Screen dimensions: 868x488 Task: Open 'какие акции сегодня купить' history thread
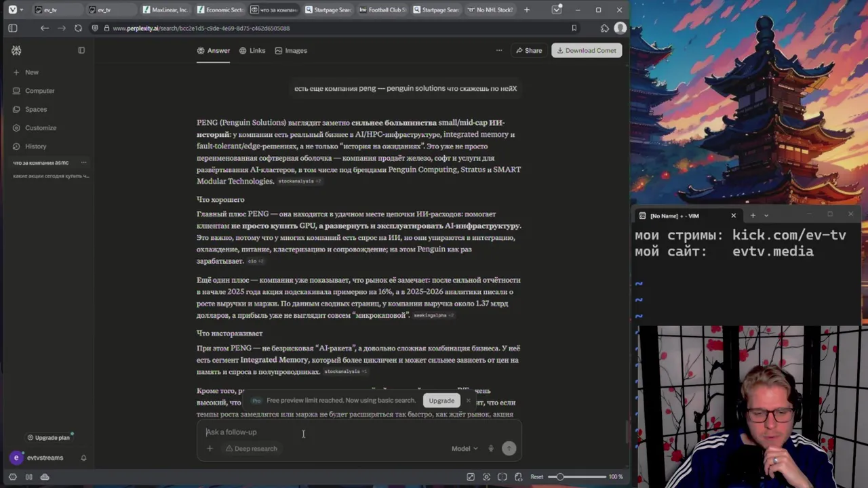pyautogui.click(x=51, y=176)
